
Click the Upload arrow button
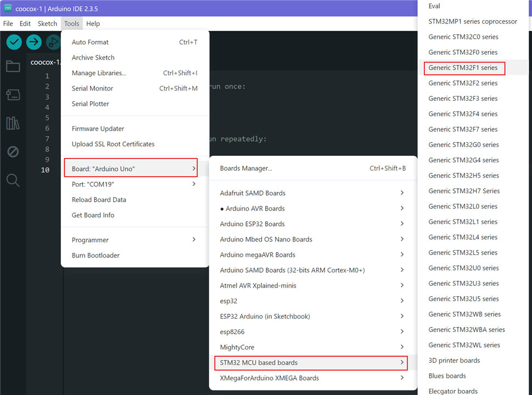click(x=33, y=42)
